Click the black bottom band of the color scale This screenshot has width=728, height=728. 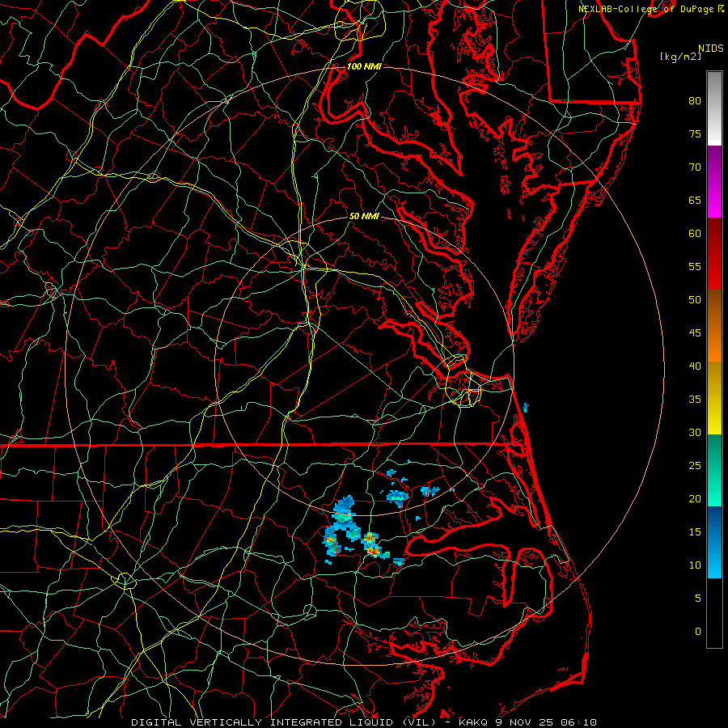coord(714,612)
